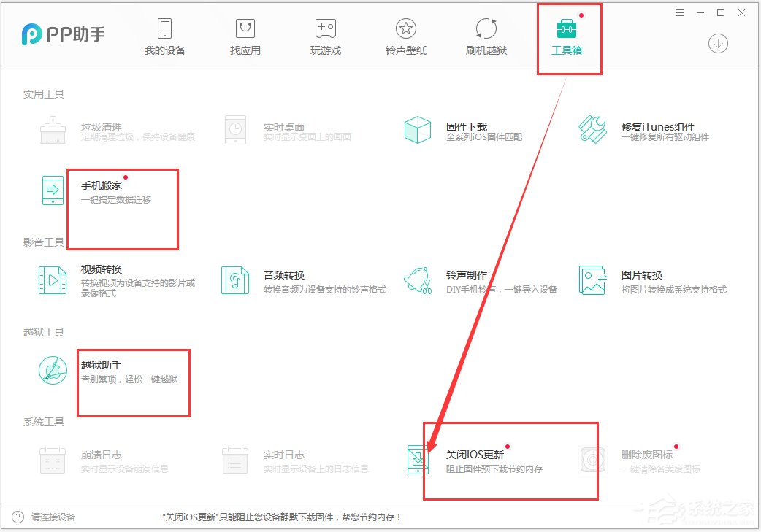The height and width of the screenshot is (532, 761).
Task: Click 告别繁琐，轻松一键越狱 description text
Action: [x=129, y=379]
